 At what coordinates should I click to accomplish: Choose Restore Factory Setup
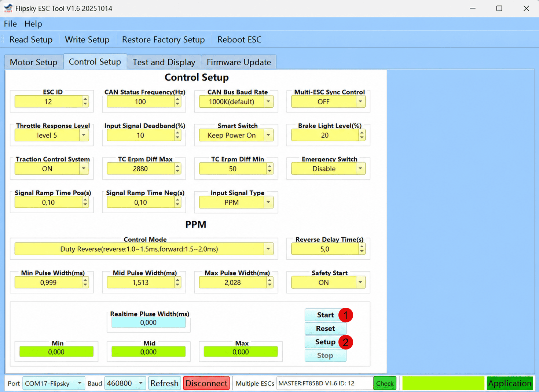point(163,40)
